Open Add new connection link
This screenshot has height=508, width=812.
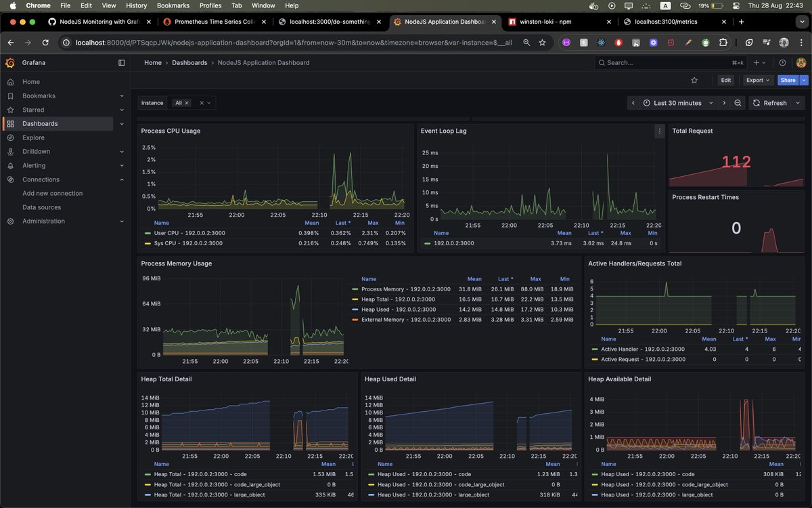click(x=53, y=193)
